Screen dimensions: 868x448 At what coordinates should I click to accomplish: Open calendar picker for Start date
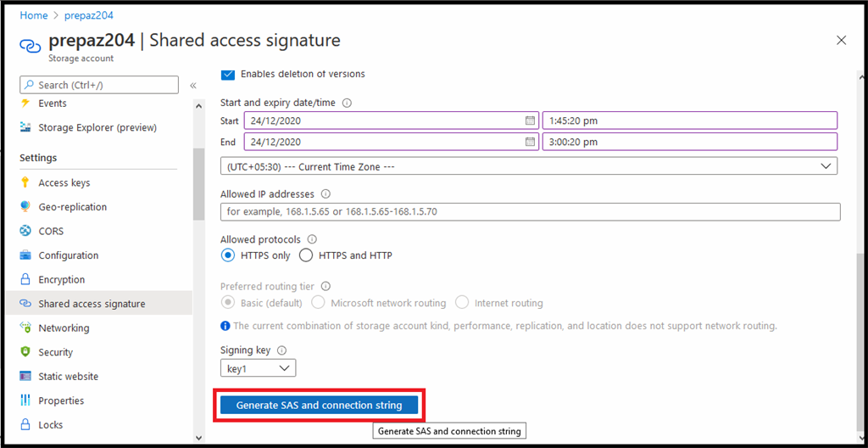(x=530, y=120)
